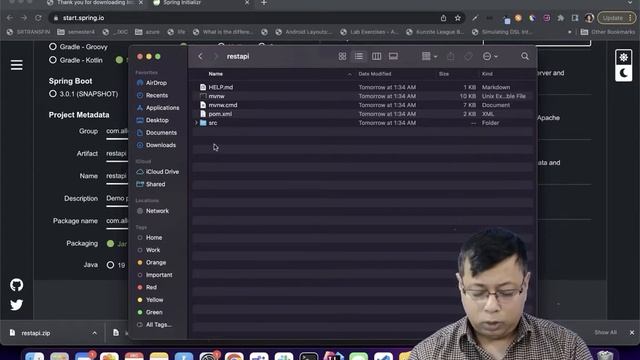Open Other Bookmarks folder

coord(607,32)
